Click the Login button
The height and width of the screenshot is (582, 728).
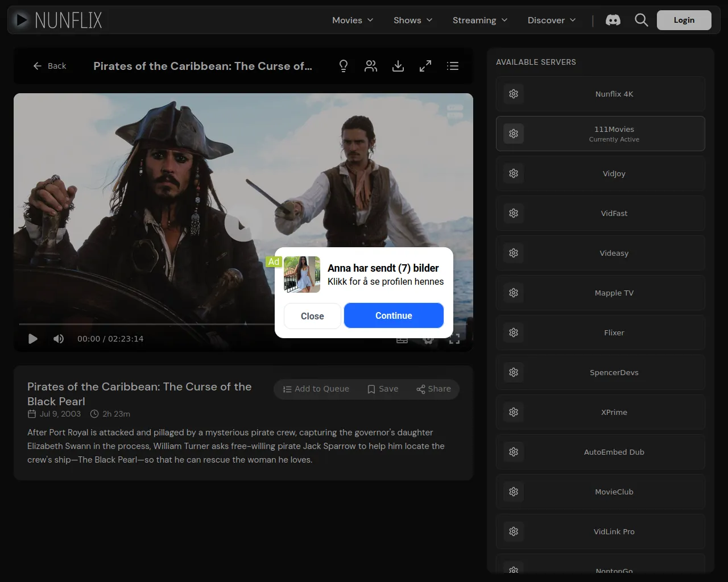pyautogui.click(x=684, y=20)
